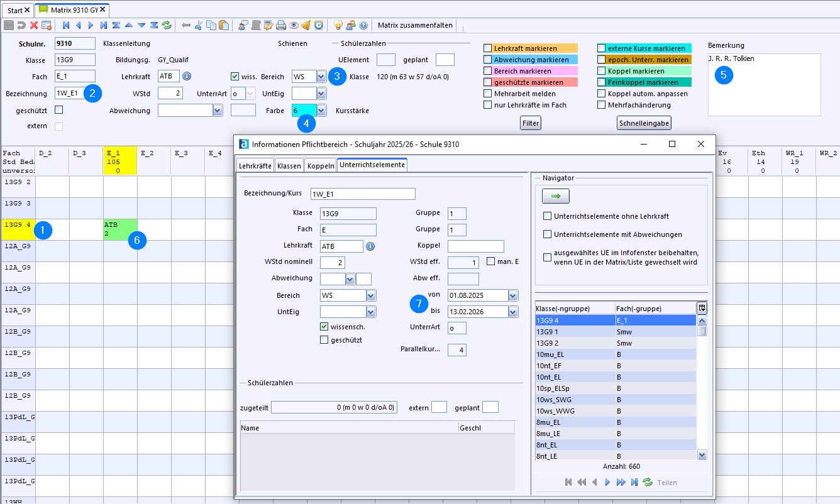Click the alarm clock icon in toolbar
This screenshot has width=840, height=504.
point(319,25)
